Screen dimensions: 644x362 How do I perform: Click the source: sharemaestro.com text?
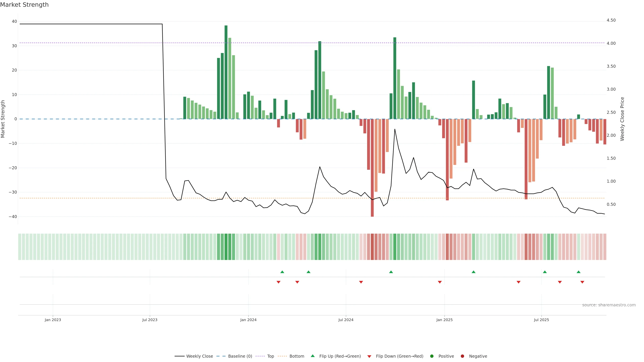pos(609,305)
